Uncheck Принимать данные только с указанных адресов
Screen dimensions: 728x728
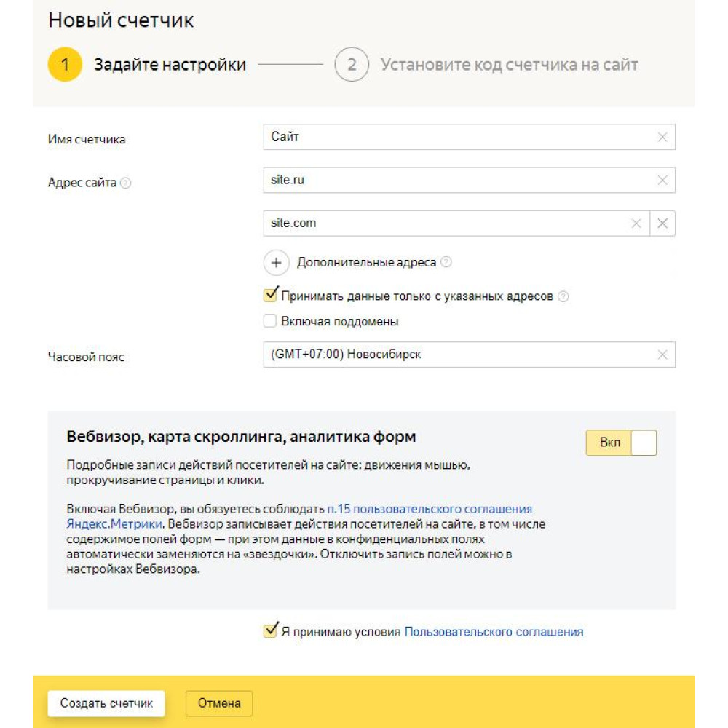click(x=270, y=296)
